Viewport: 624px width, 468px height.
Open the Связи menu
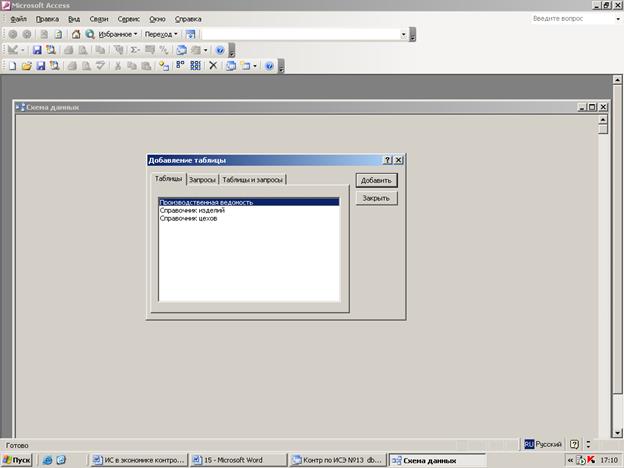pyautogui.click(x=99, y=19)
